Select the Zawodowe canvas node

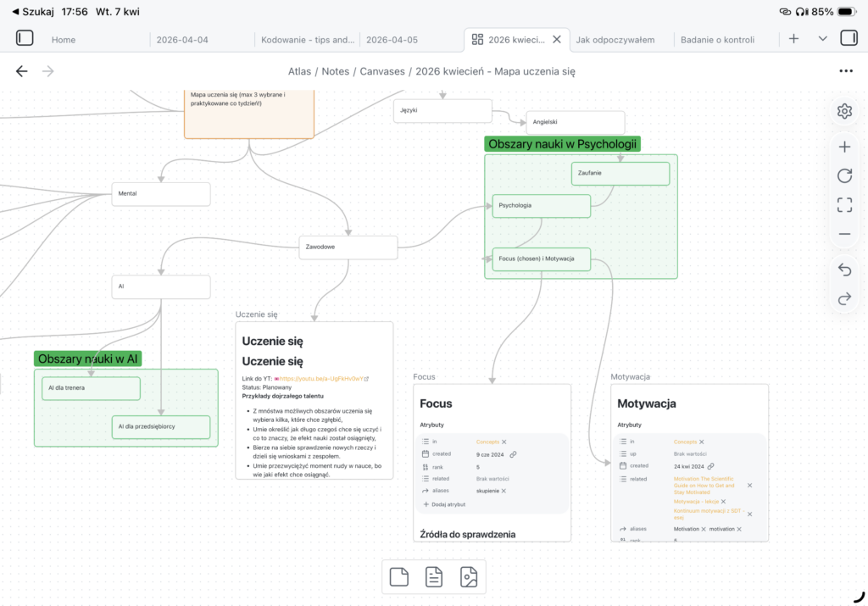click(348, 248)
